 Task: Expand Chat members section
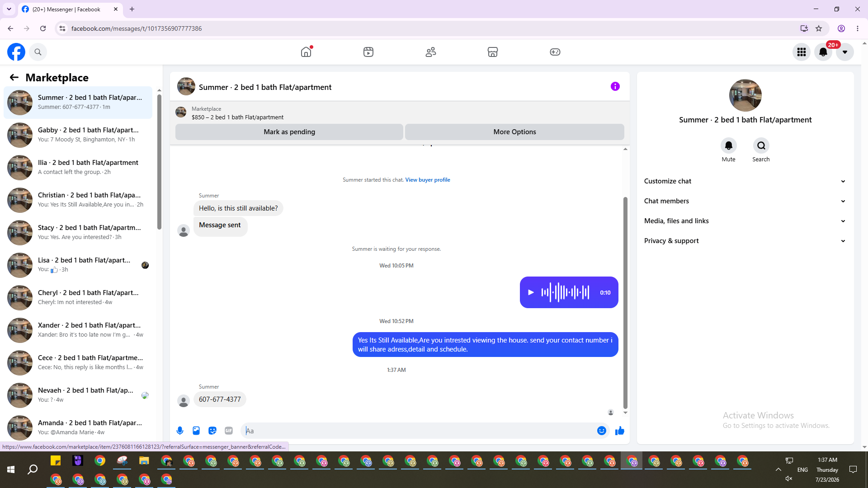point(745,201)
